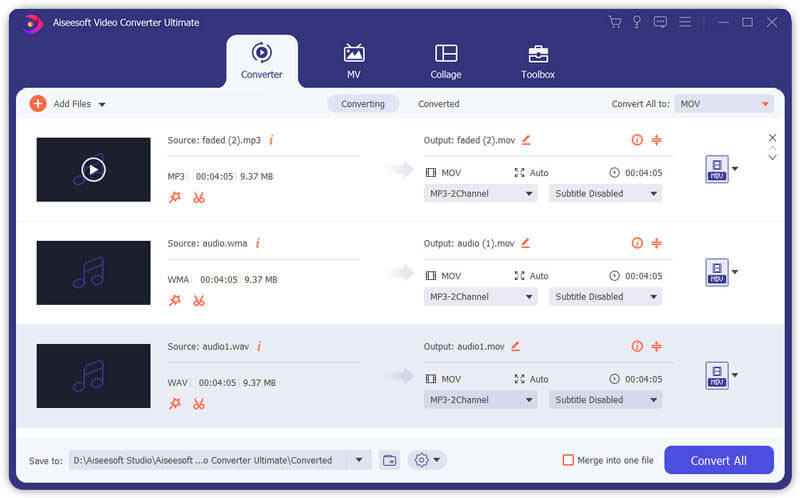This screenshot has width=800, height=498.
Task: Open edit effects star for faded (2).mp3
Action: click(175, 197)
